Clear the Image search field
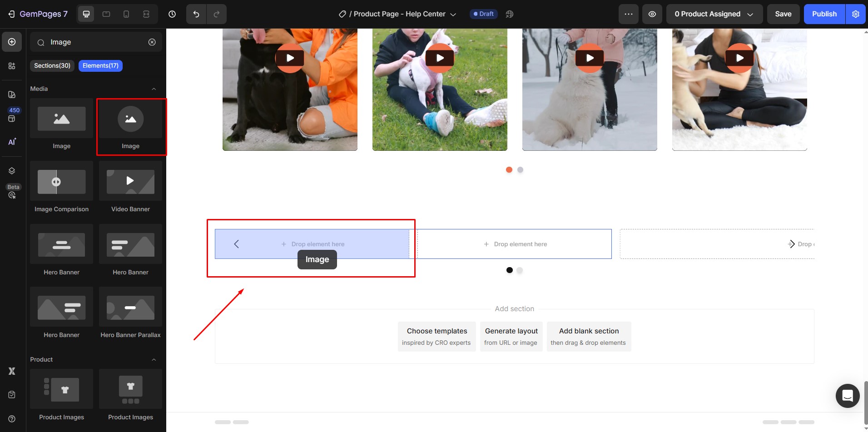 point(152,42)
